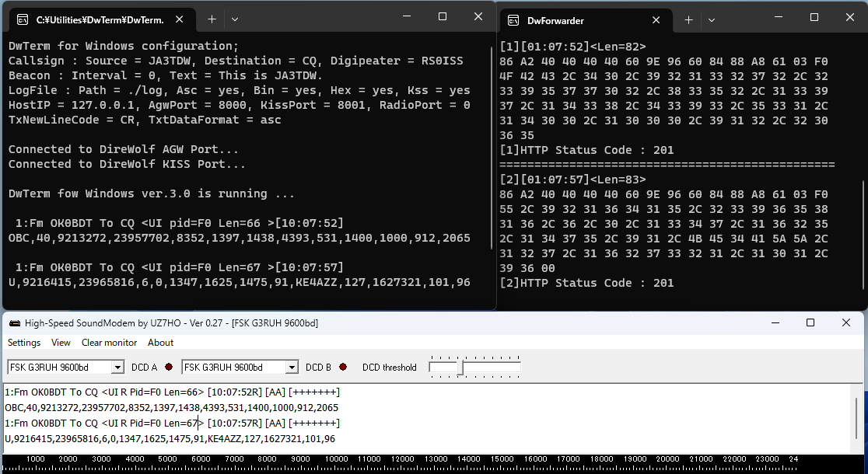The height and width of the screenshot is (474, 868).
Task: Click '[1]HTTP Status Code : 201' line
Action: tap(586, 150)
